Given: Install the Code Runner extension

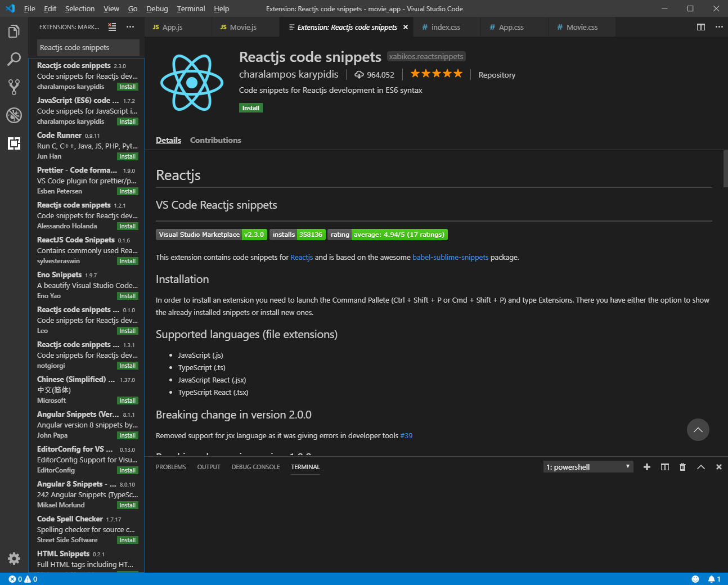Looking at the screenshot, I should [127, 156].
